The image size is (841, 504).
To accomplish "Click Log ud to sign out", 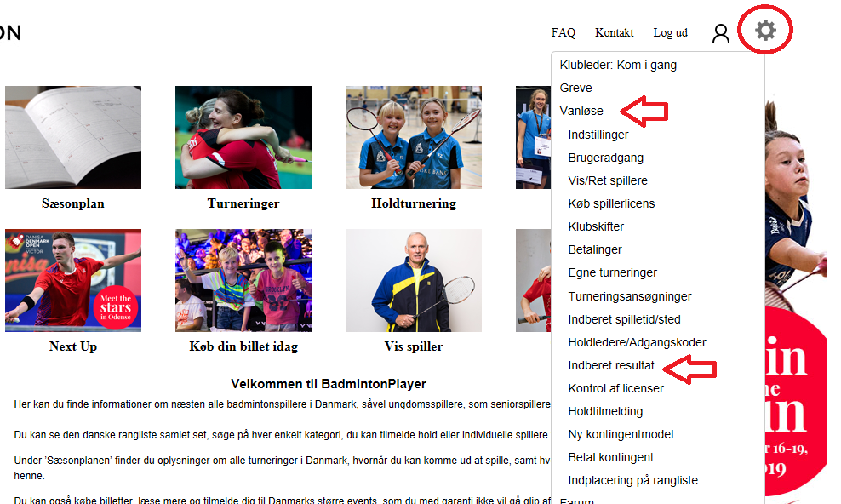I will [x=670, y=32].
